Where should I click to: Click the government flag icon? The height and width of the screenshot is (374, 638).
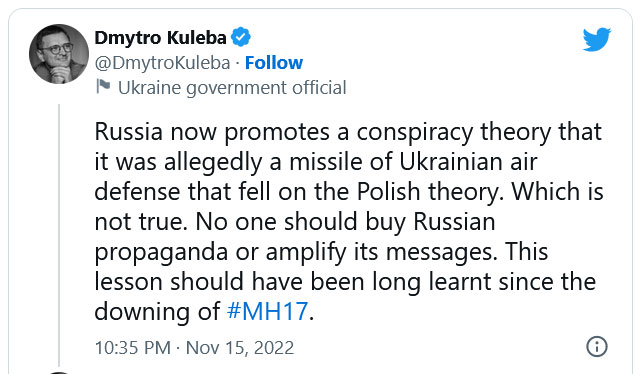coord(103,87)
